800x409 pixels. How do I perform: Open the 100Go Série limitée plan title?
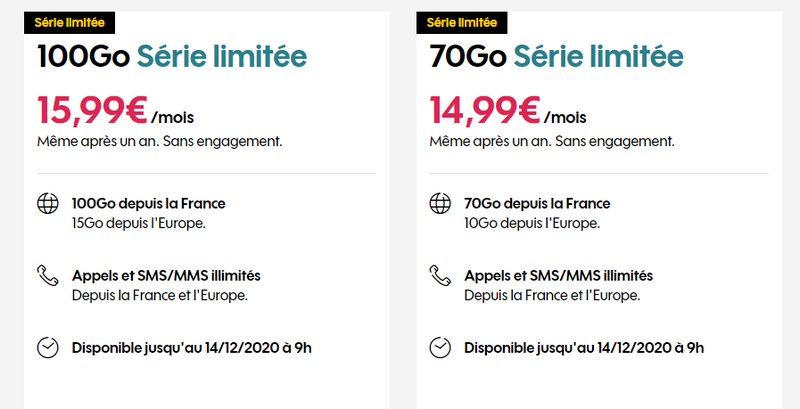coord(171,57)
